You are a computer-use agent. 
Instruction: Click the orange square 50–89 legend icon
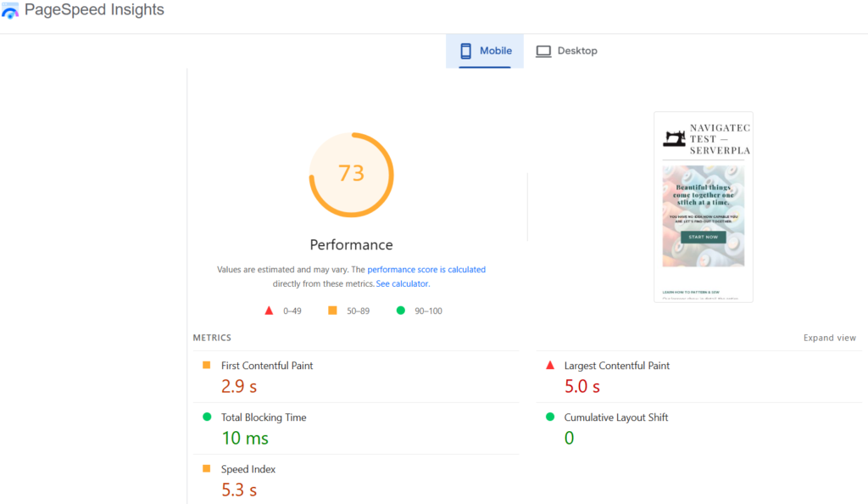[x=332, y=311]
